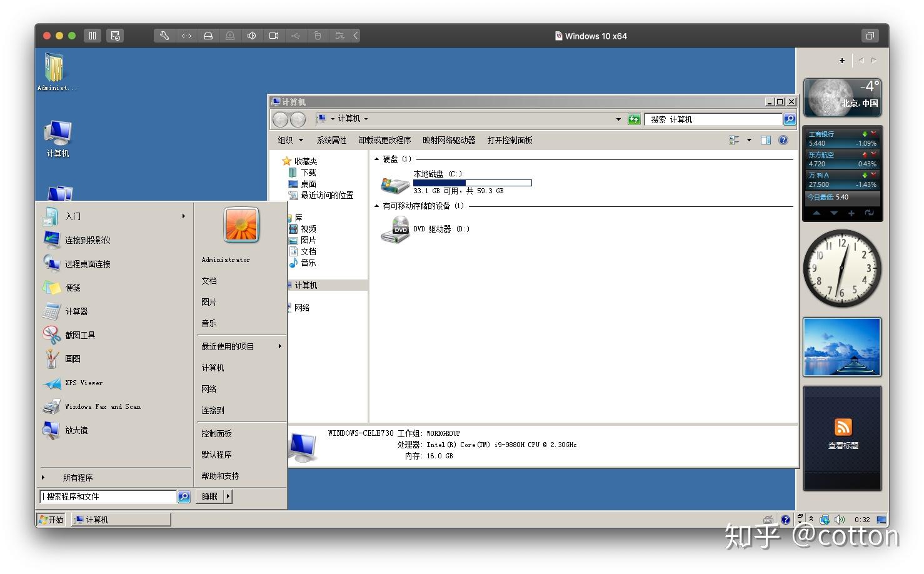Click the 搜索程序和文件 search box

(x=108, y=496)
